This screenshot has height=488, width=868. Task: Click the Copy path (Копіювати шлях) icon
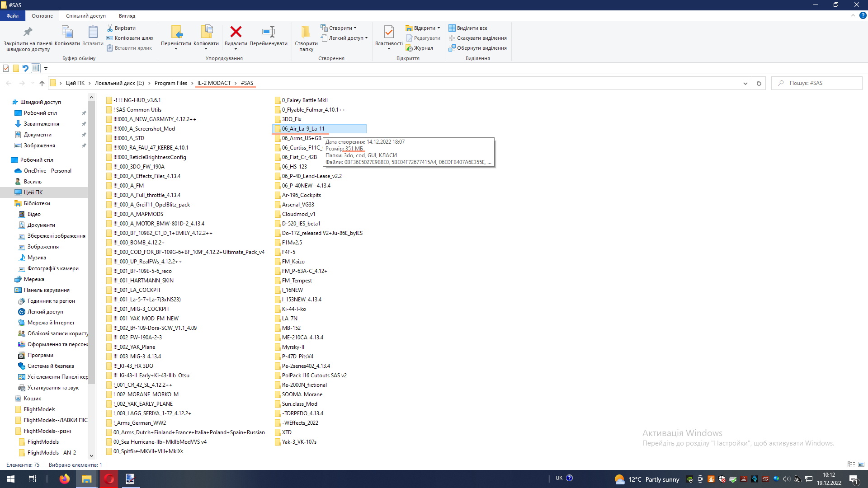109,38
